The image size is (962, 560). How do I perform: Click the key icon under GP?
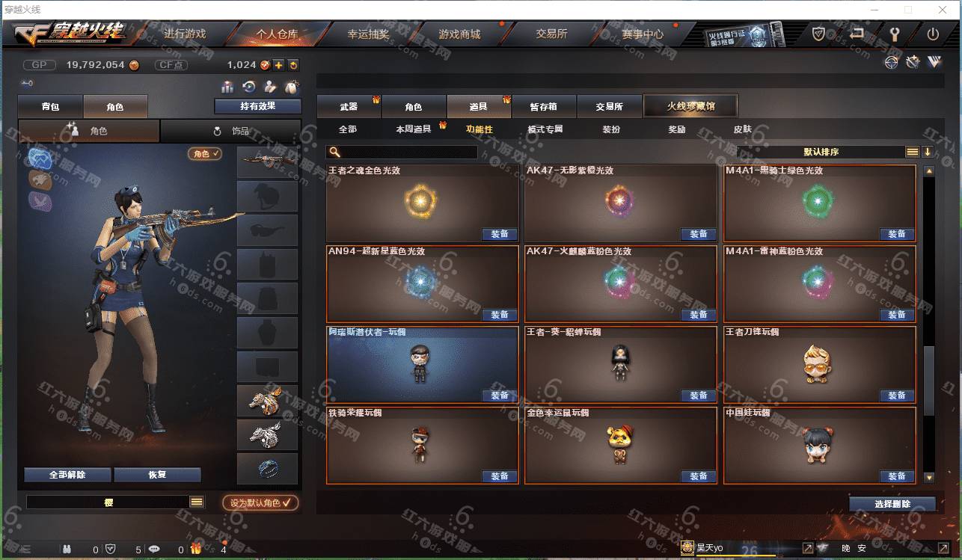pyautogui.click(x=27, y=83)
